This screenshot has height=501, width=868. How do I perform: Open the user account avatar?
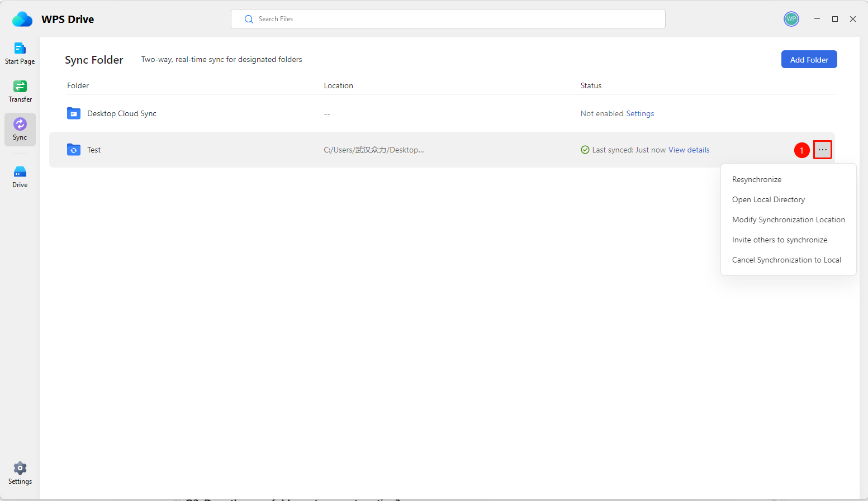click(791, 19)
